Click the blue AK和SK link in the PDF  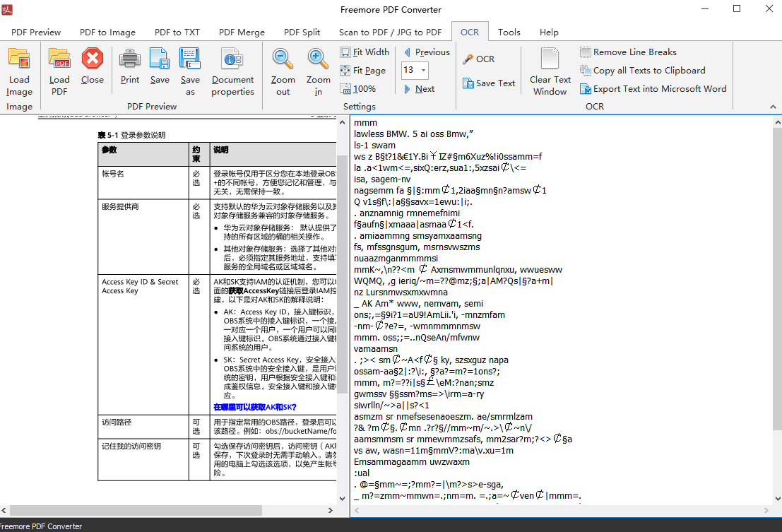[x=255, y=407]
